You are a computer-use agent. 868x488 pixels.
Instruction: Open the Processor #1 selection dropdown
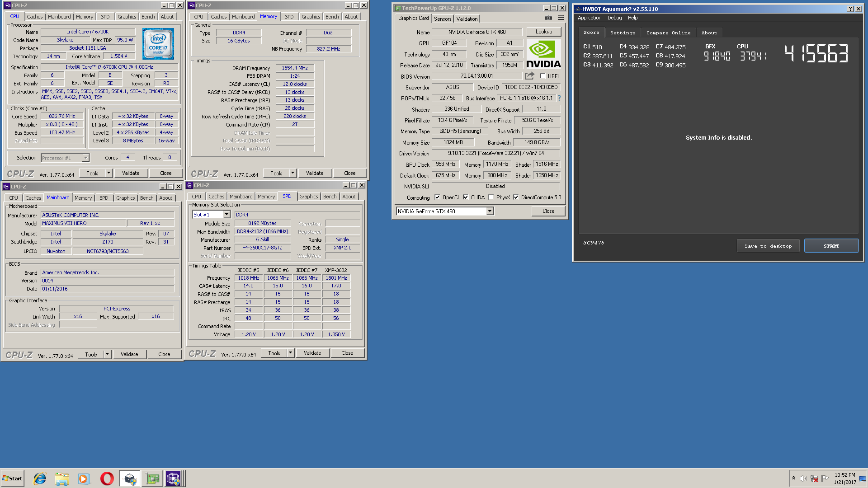[x=85, y=158]
